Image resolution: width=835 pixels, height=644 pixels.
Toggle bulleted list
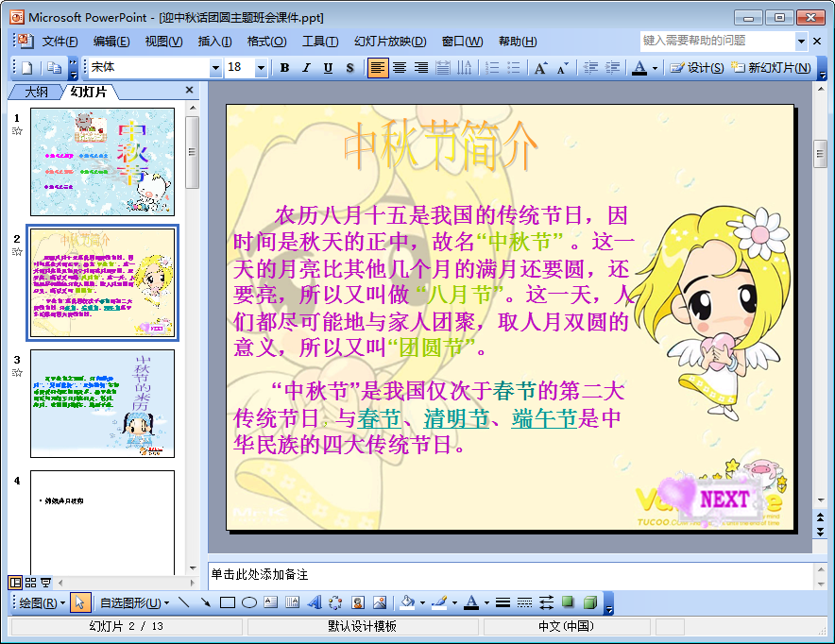(x=514, y=68)
